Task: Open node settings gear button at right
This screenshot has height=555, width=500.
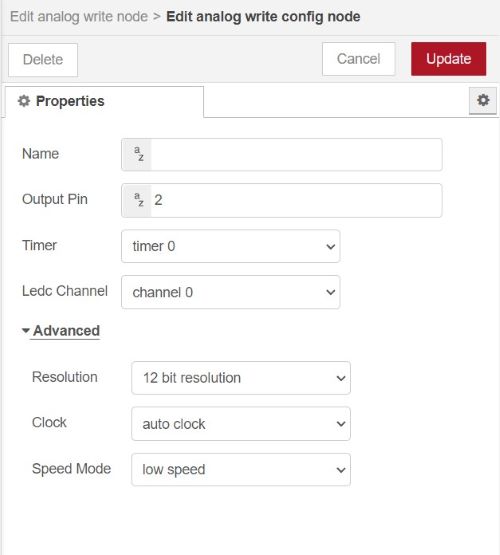Action: [483, 101]
